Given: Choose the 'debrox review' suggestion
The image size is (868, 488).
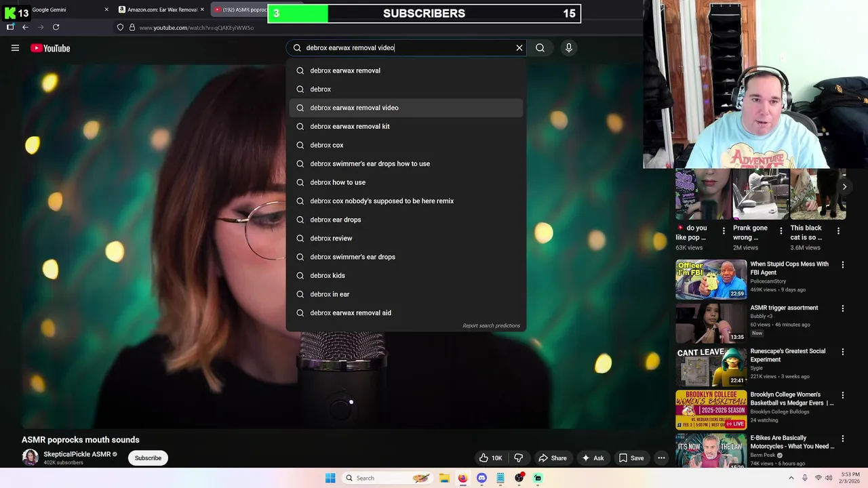Looking at the screenshot, I should (x=406, y=238).
